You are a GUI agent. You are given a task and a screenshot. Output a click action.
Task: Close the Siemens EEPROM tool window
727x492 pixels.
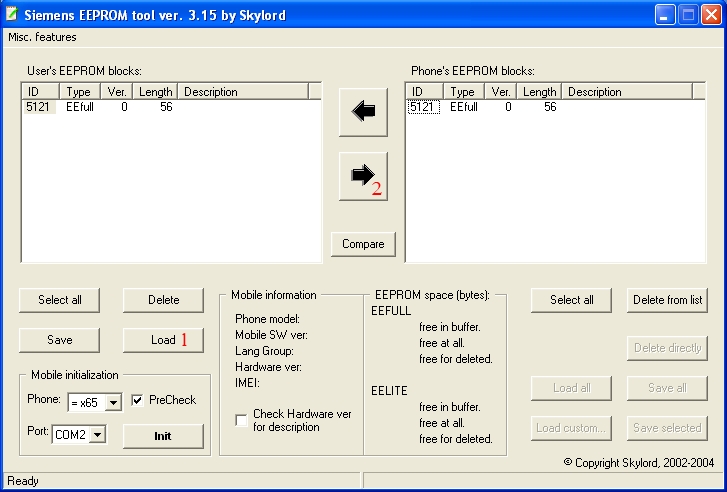click(x=711, y=15)
